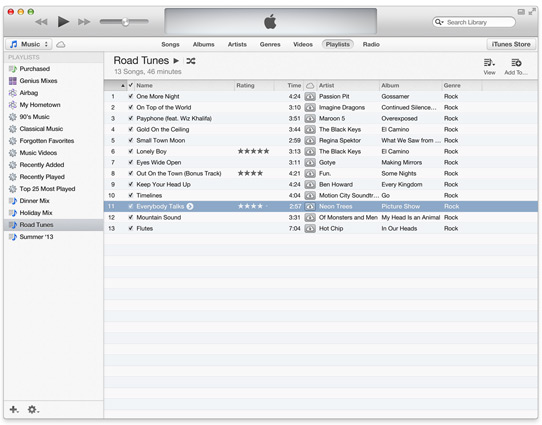Switch to the Radio tab
This screenshot has width=542, height=425.
tap(371, 44)
